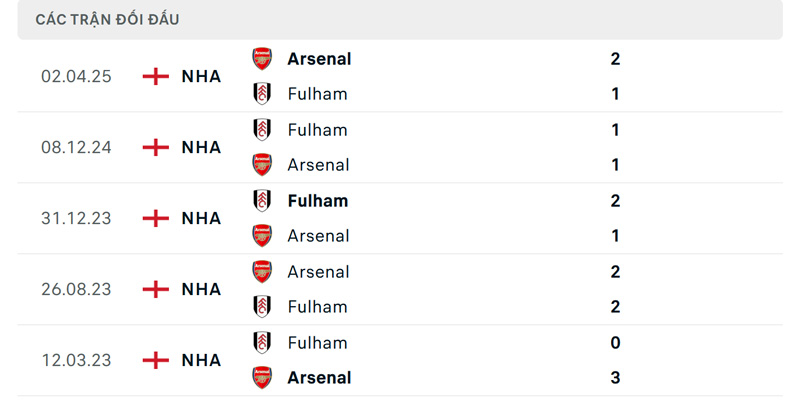The image size is (800, 400).
Task: Click the Fulham crest in the 02.04.25 match
Action: pyautogui.click(x=262, y=94)
